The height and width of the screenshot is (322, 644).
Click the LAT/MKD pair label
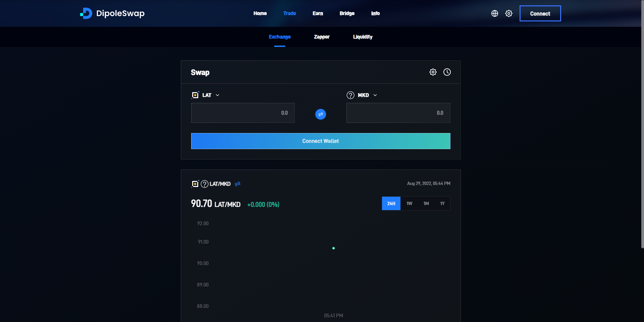click(220, 184)
